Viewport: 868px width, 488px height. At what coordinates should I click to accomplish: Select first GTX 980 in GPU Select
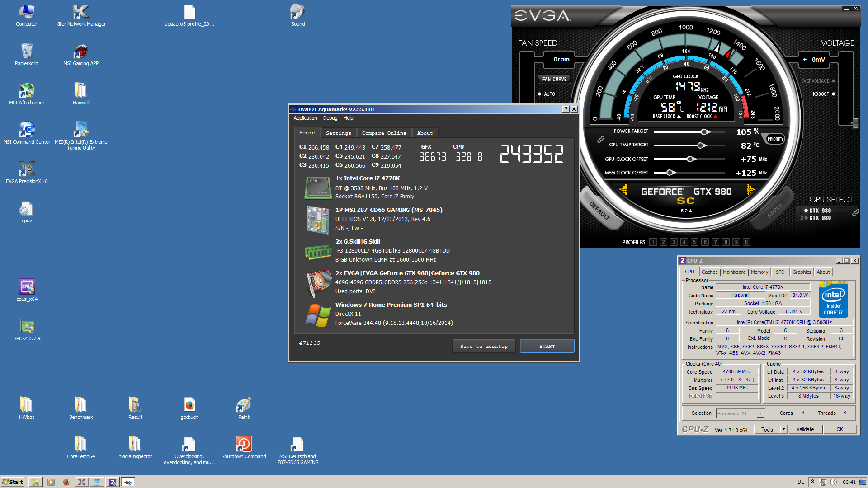[x=816, y=211]
